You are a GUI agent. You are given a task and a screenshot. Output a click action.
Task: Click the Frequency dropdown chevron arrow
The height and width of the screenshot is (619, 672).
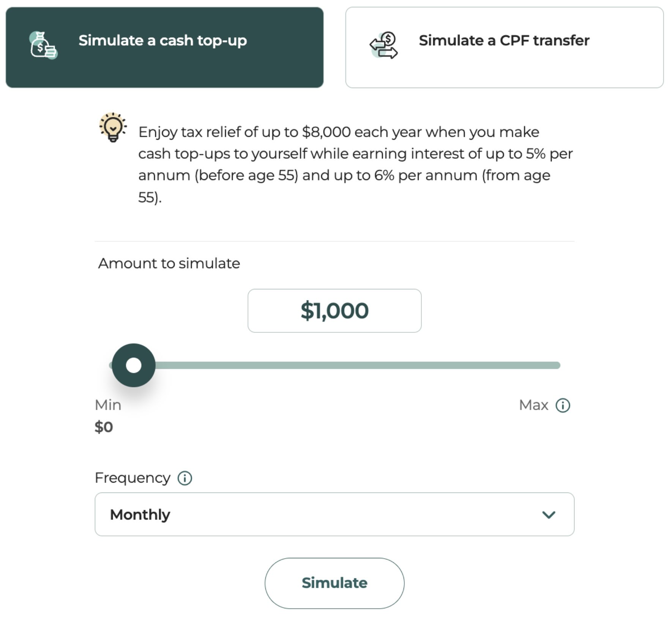[x=549, y=515]
